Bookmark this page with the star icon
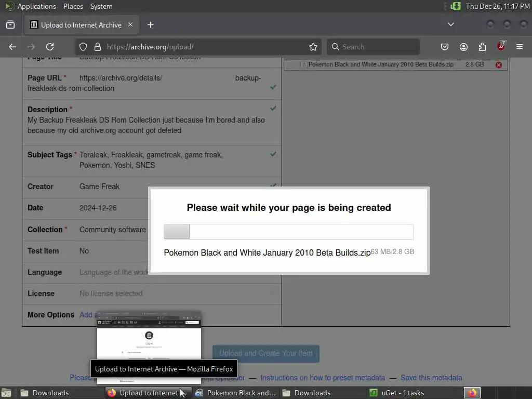The height and width of the screenshot is (399, 532). [313, 47]
